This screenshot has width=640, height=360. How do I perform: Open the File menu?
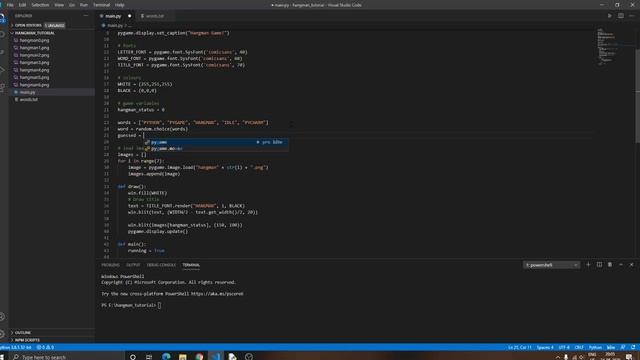(x=10, y=5)
